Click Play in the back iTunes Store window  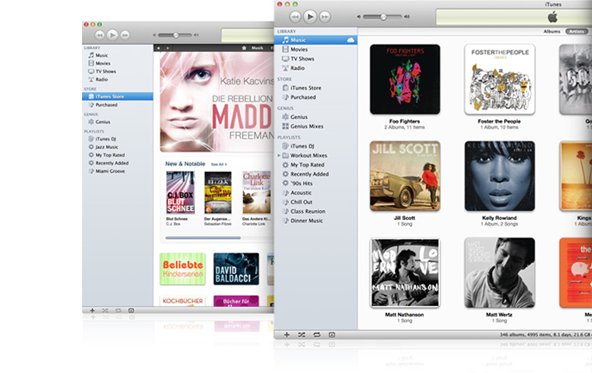coord(112,35)
